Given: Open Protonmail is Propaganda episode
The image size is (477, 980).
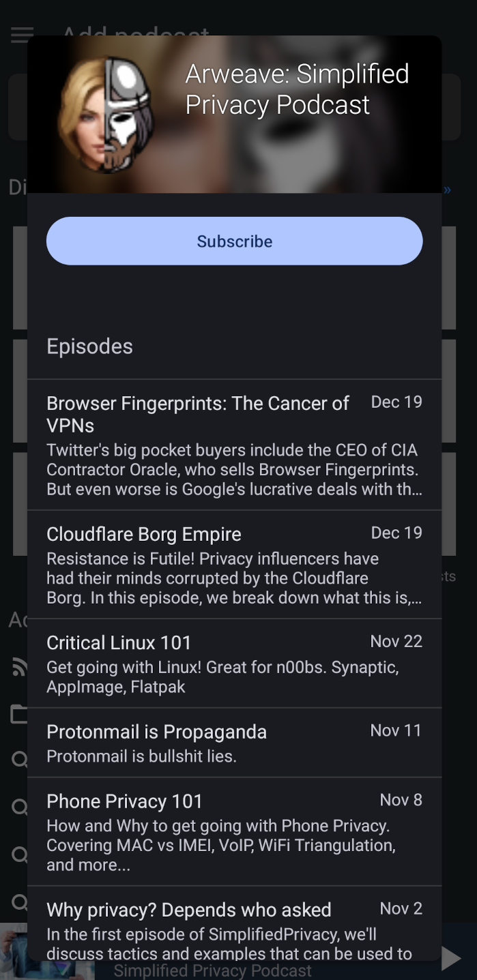Looking at the screenshot, I should 156,732.
